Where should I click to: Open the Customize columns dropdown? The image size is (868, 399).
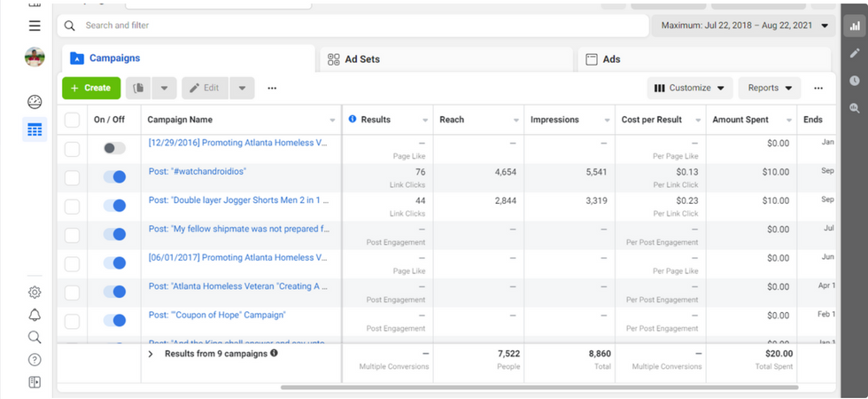point(690,88)
